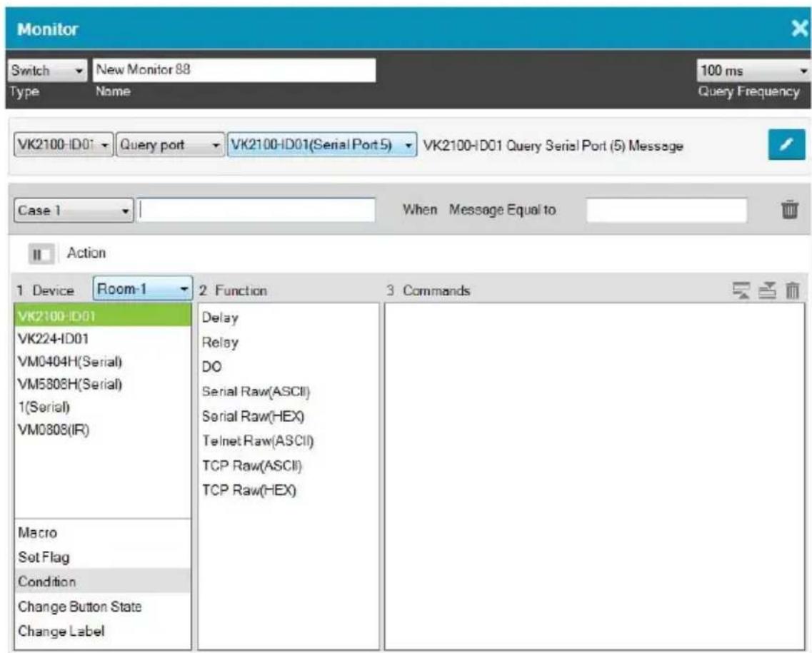Choose Serial Raw(ASCII) function

point(289,392)
